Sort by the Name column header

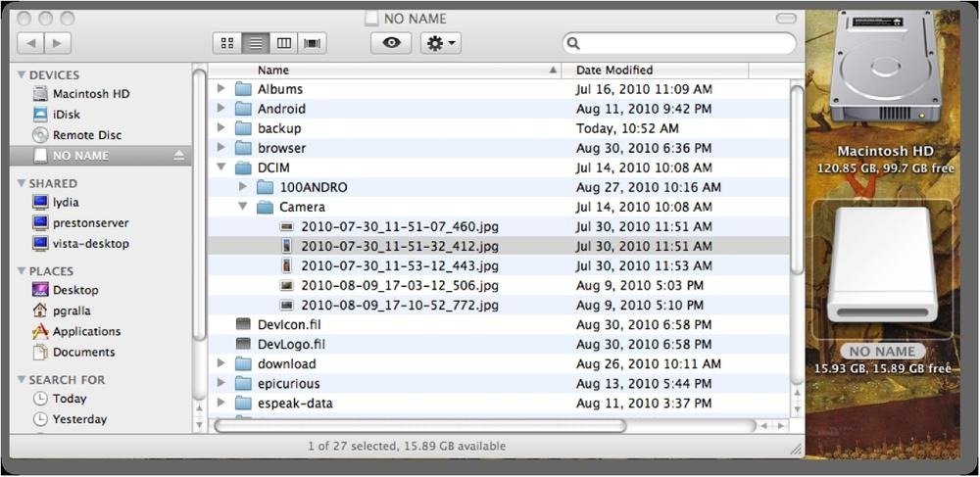pos(385,70)
